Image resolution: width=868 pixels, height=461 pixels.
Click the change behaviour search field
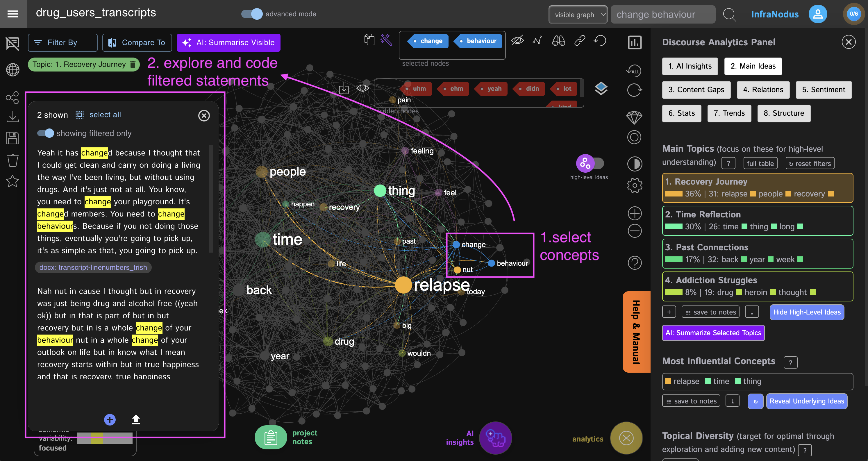click(662, 15)
